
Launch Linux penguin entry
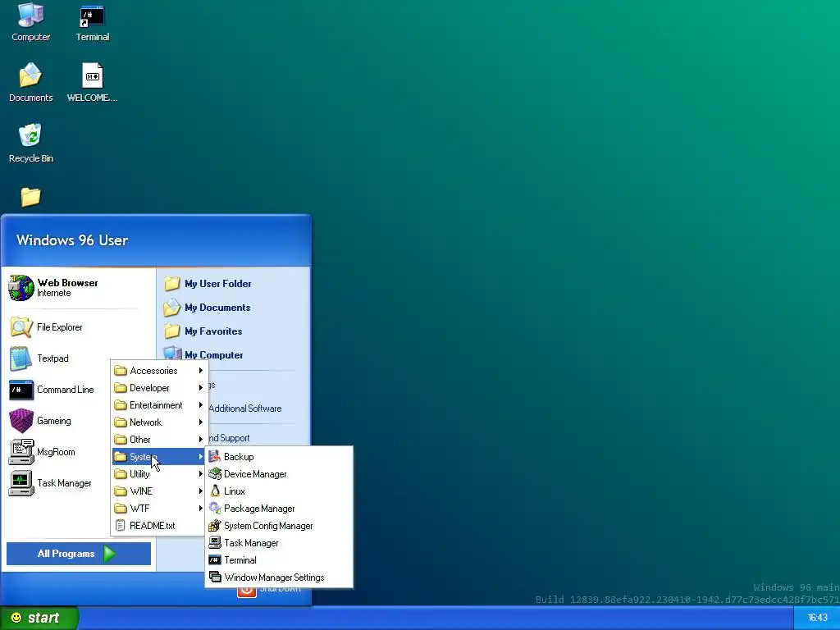point(279,491)
